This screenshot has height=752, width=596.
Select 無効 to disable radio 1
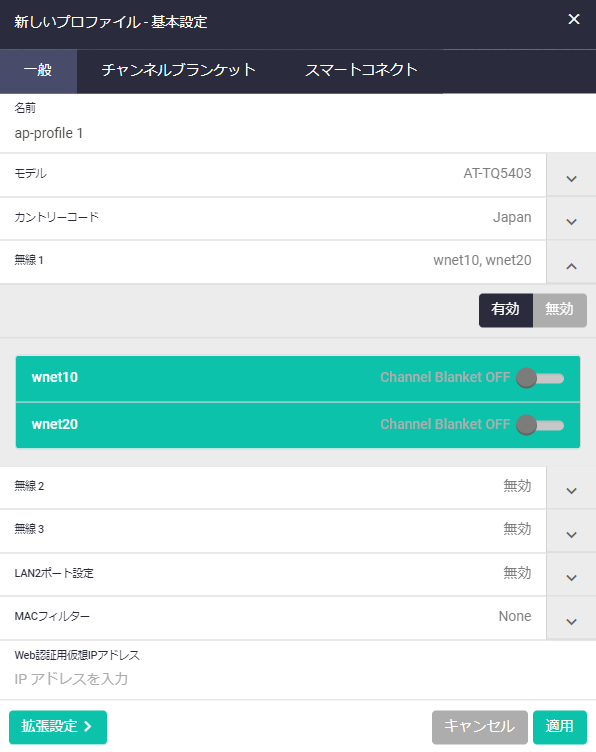(x=560, y=310)
